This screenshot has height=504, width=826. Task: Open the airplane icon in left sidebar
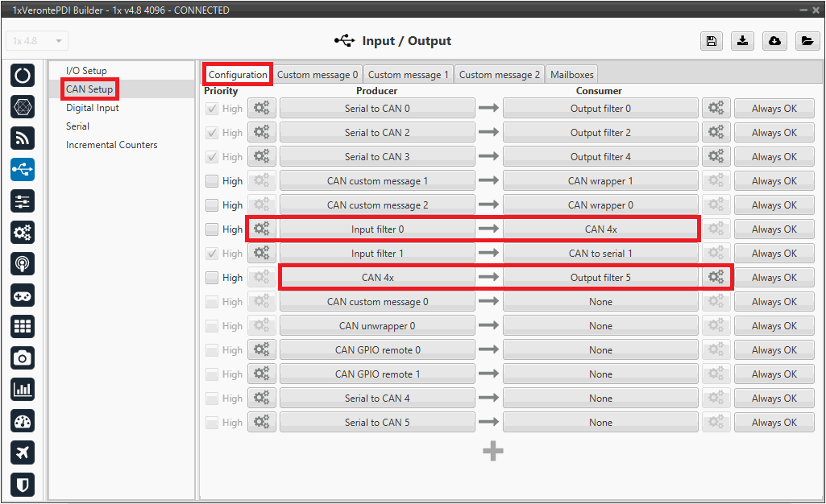tap(23, 452)
